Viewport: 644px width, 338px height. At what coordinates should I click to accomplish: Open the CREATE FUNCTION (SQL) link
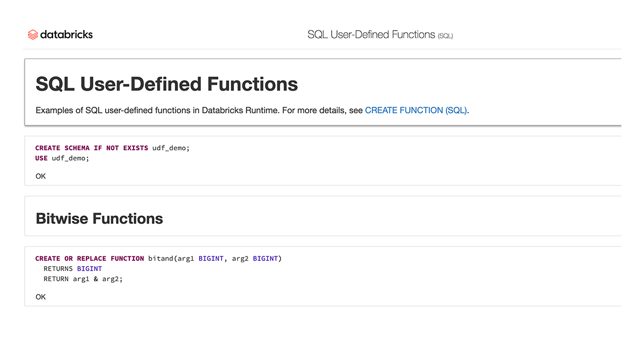(416, 111)
